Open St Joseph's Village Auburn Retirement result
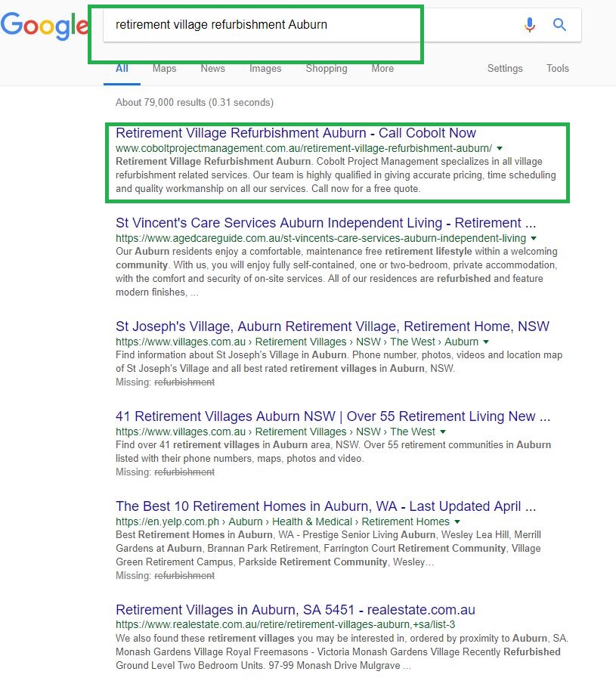Image resolution: width=616 pixels, height=687 pixels. click(x=332, y=326)
